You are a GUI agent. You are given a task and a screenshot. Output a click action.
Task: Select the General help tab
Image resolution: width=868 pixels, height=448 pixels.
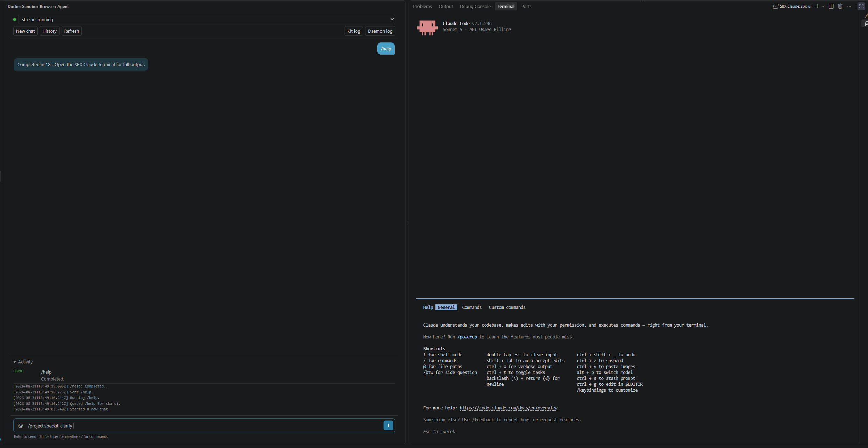pos(446,307)
